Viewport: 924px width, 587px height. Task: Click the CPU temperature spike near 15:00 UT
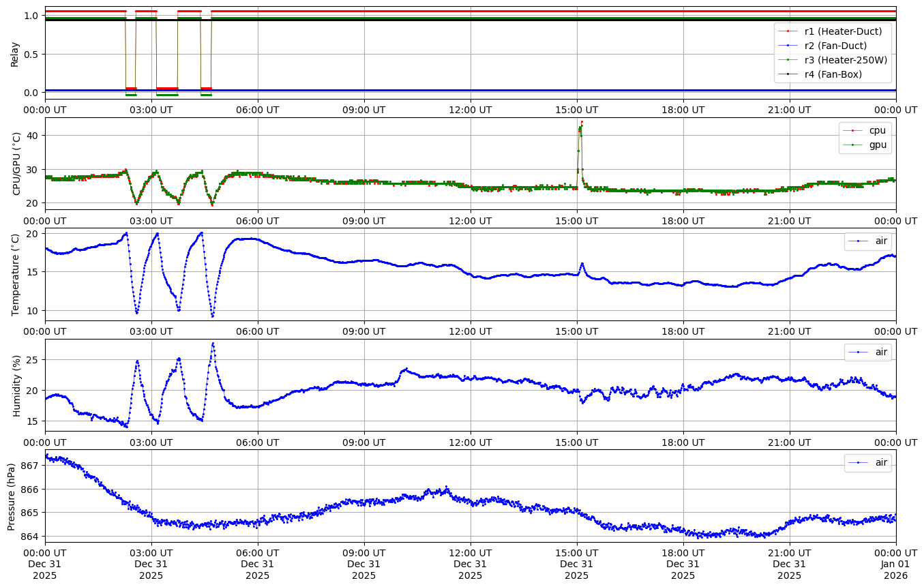pos(581,123)
